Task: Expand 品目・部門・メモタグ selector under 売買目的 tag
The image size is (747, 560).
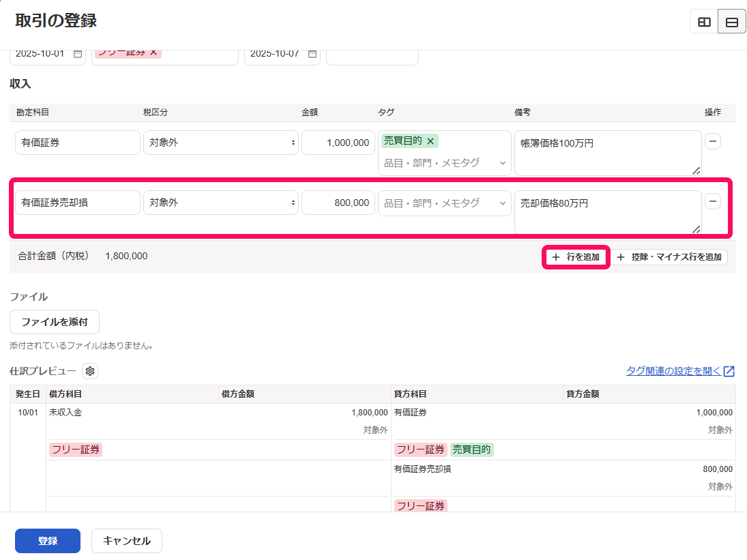Action: (445, 163)
